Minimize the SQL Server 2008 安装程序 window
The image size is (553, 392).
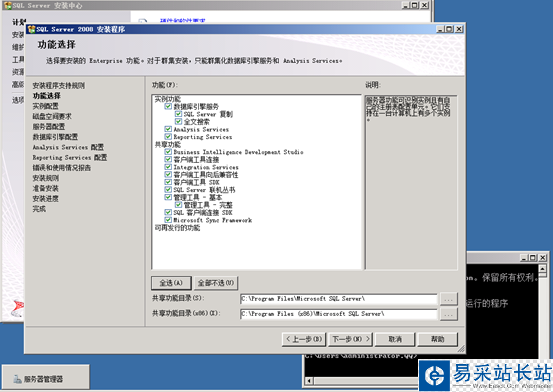pos(440,29)
